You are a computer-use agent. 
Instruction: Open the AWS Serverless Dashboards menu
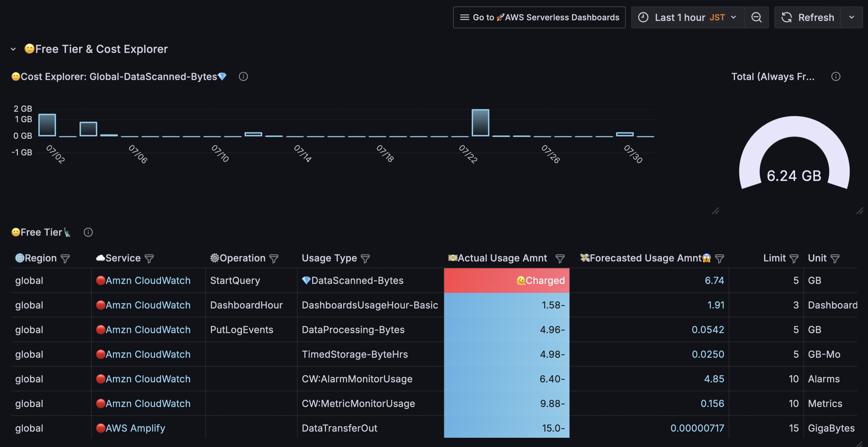click(x=539, y=17)
